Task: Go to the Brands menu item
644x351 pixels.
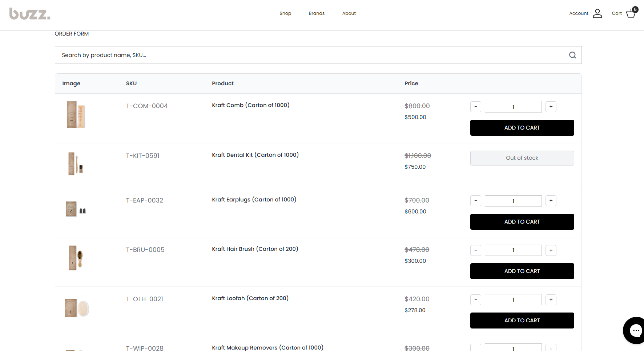Action: point(317,13)
